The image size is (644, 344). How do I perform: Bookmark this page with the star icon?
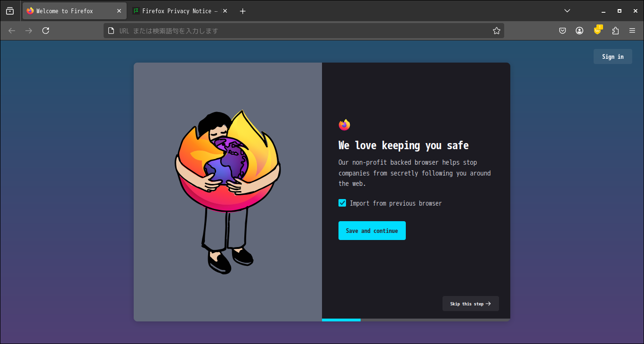click(x=496, y=30)
